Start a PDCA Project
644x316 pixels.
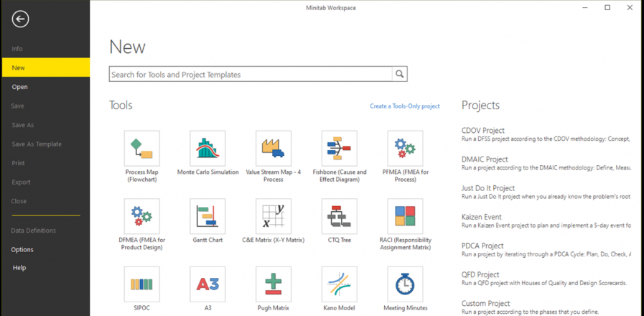(546, 249)
